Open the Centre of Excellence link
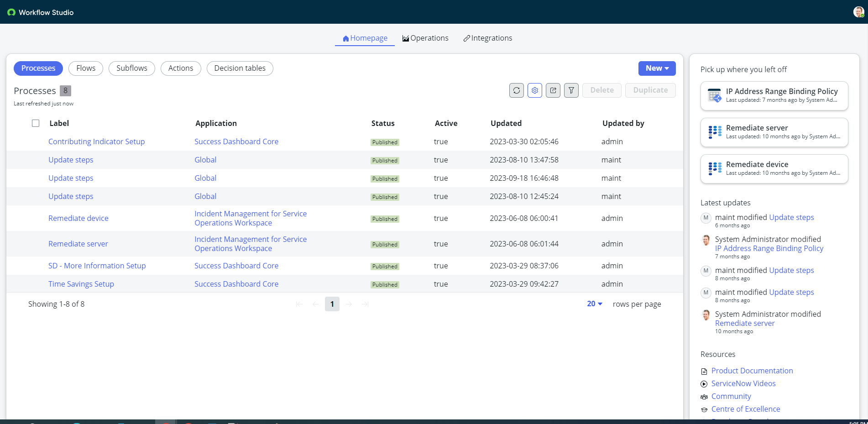This screenshot has height=424, width=868. pos(746,409)
